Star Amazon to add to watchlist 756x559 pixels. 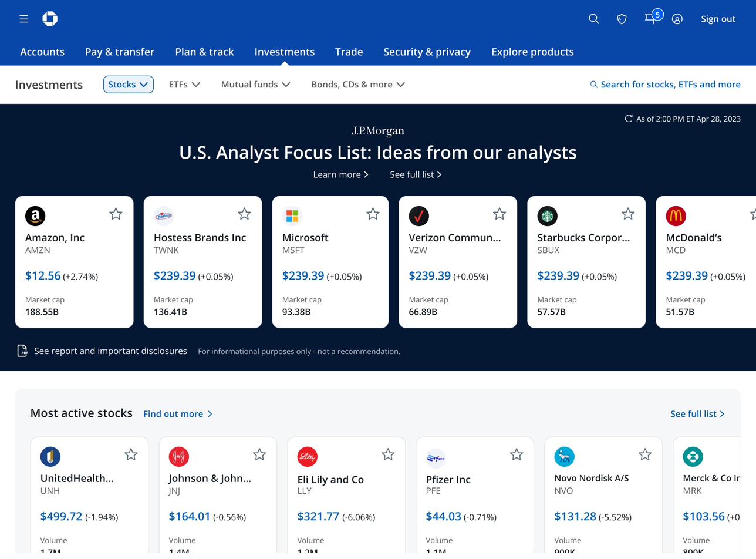coord(116,214)
